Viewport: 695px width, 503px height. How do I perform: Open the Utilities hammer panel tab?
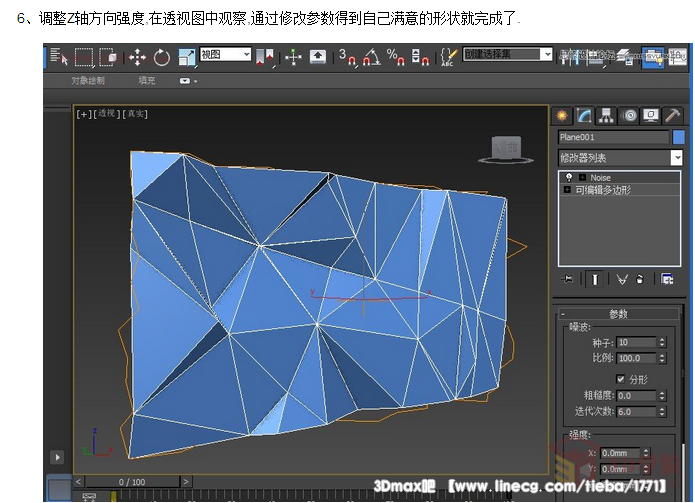[674, 115]
